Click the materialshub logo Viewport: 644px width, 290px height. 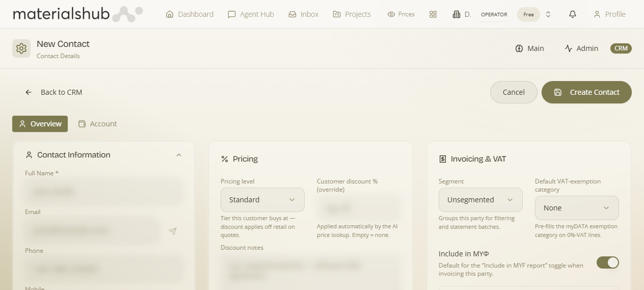pyautogui.click(x=77, y=14)
